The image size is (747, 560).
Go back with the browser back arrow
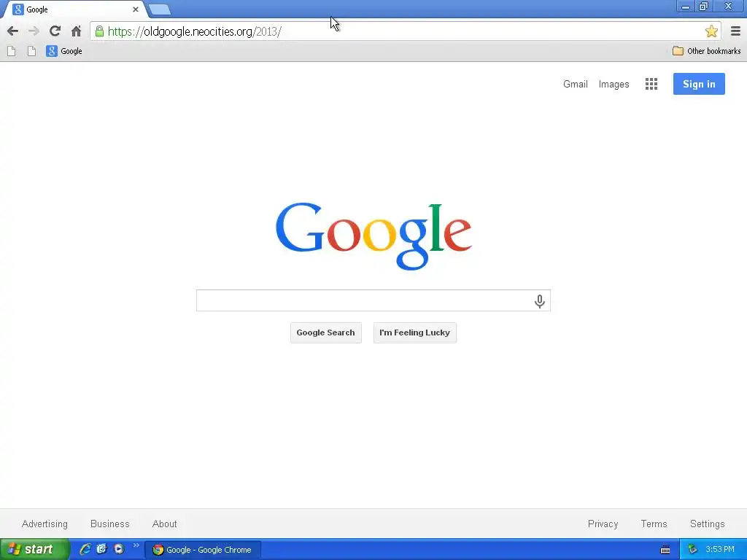(x=13, y=31)
